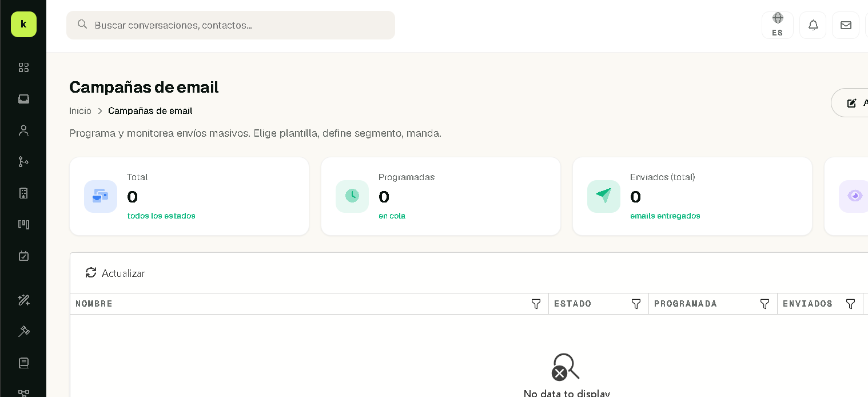Click the Actualizar refresh button
868x397 pixels.
pos(115,273)
